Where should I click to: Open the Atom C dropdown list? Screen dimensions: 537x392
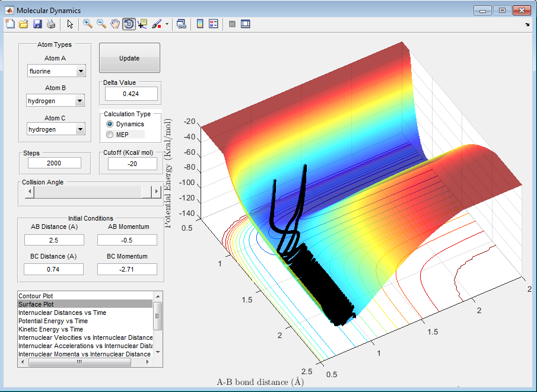[81, 129]
